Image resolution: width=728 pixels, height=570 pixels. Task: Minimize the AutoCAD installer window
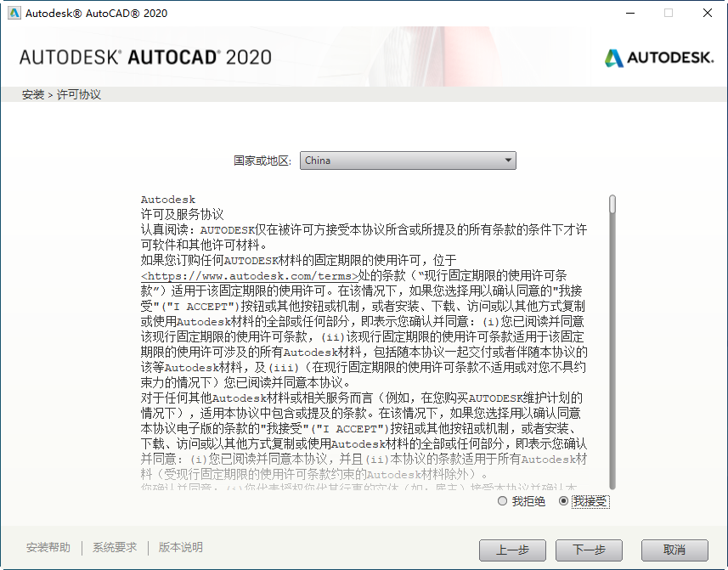coord(630,13)
